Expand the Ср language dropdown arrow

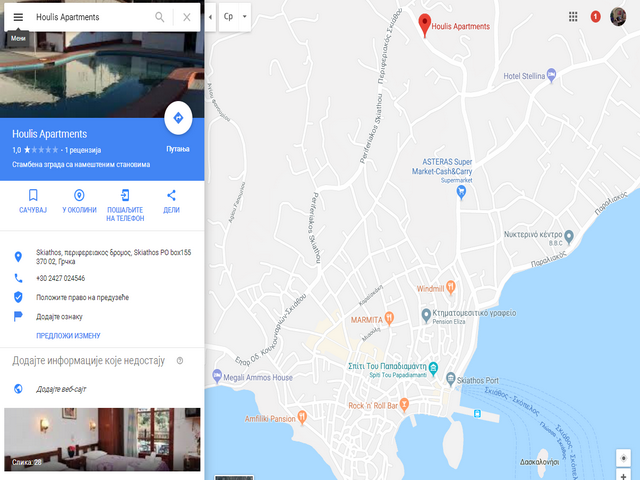click(x=244, y=17)
